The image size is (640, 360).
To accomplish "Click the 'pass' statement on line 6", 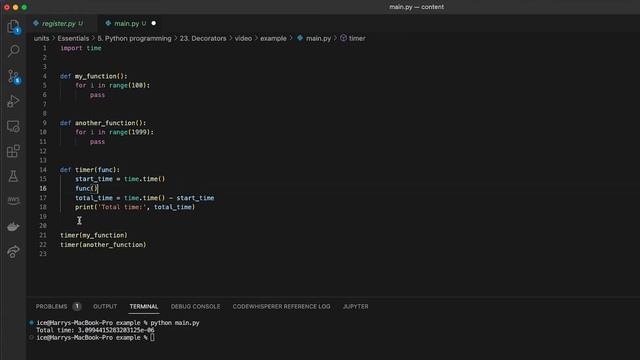I will coord(97,95).
